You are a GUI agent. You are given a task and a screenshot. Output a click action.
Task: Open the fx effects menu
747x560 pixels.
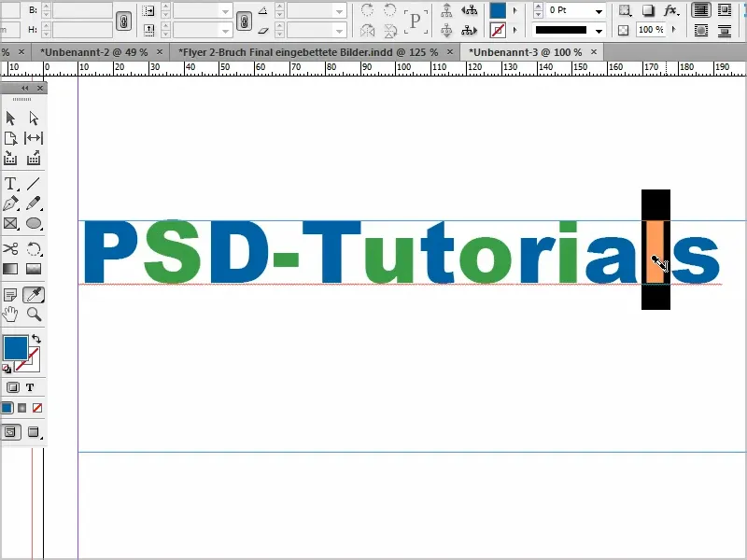tap(671, 10)
